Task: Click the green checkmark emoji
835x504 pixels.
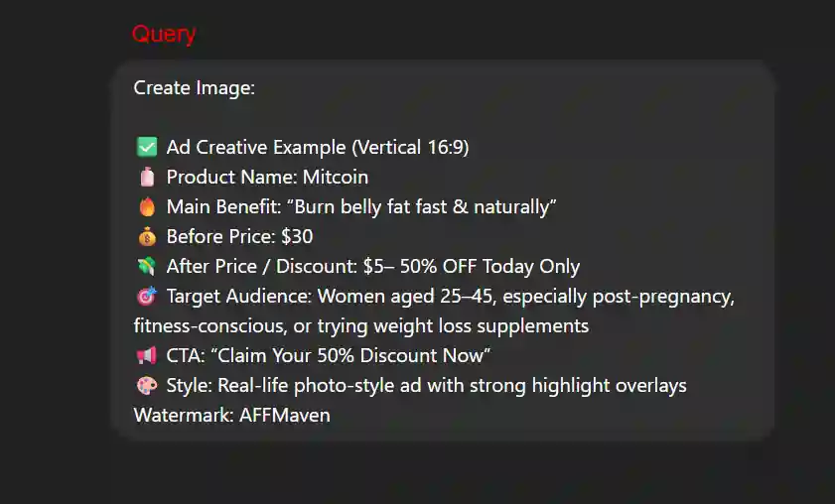Action: click(x=146, y=148)
